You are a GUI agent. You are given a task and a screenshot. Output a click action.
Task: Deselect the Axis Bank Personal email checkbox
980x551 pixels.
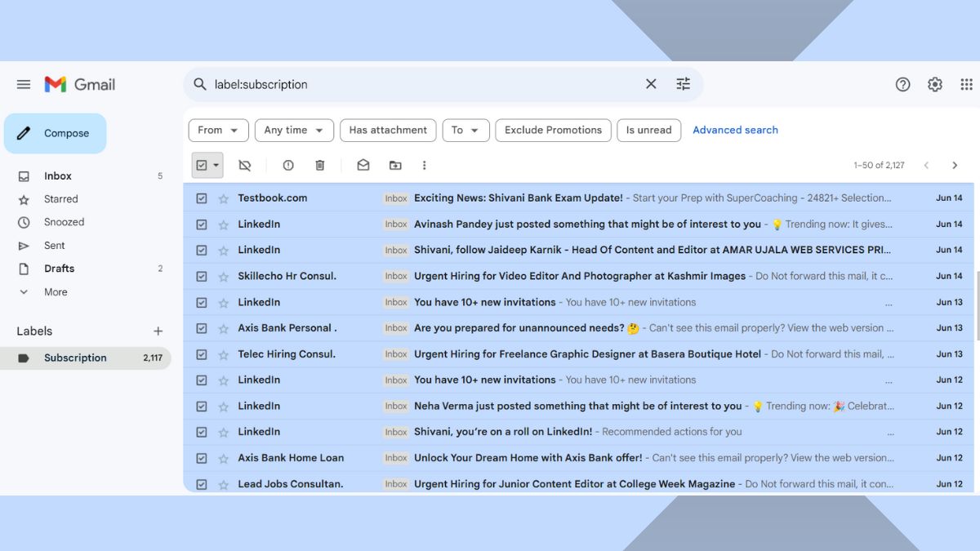(202, 328)
